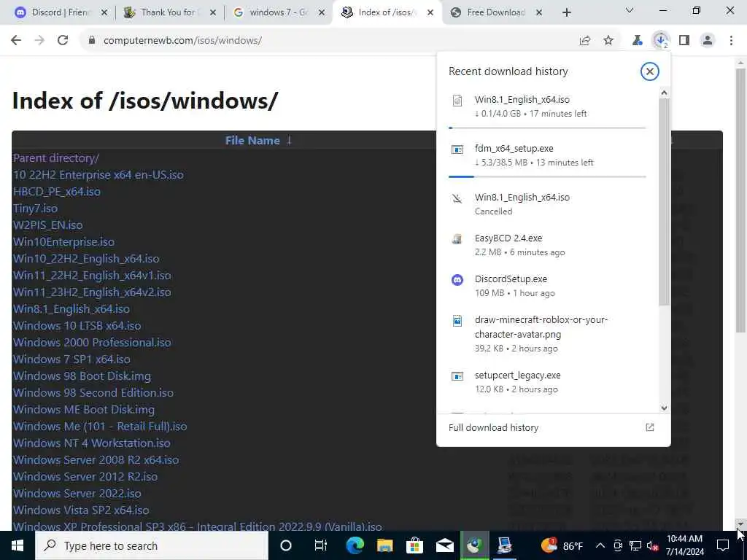747x560 pixels.
Task: Open Chrome Labs flask icon
Action: [637, 41]
